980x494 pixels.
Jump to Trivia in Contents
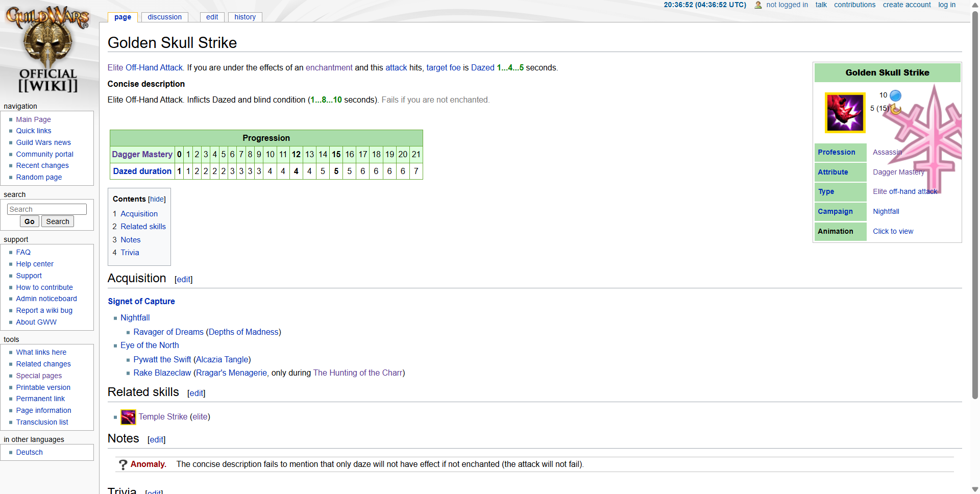pyautogui.click(x=130, y=253)
